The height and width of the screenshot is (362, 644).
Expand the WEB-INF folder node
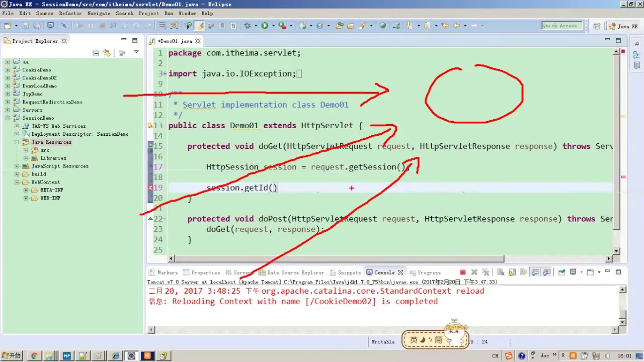[x=26, y=198]
